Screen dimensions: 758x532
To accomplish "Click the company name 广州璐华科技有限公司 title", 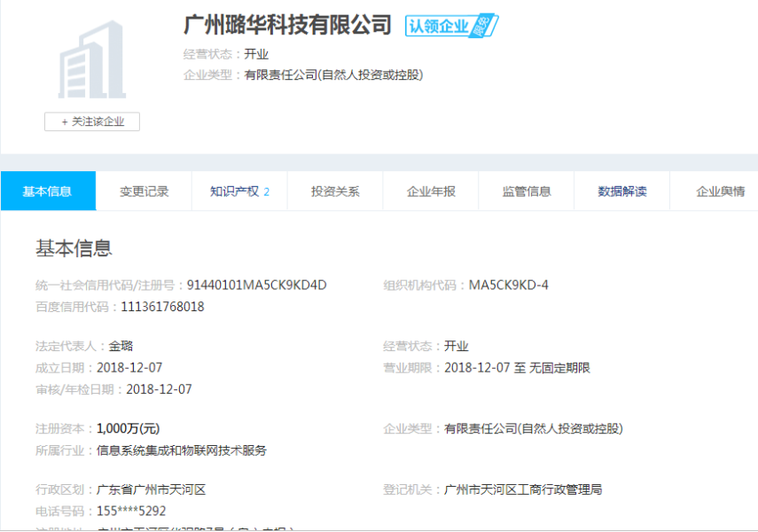I will [287, 24].
